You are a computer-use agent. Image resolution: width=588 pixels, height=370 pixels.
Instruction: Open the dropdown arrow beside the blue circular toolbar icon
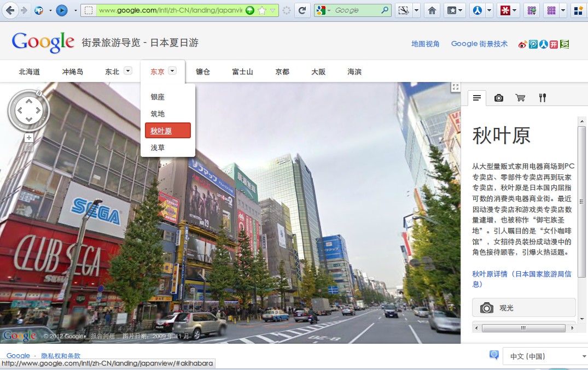[489, 10]
